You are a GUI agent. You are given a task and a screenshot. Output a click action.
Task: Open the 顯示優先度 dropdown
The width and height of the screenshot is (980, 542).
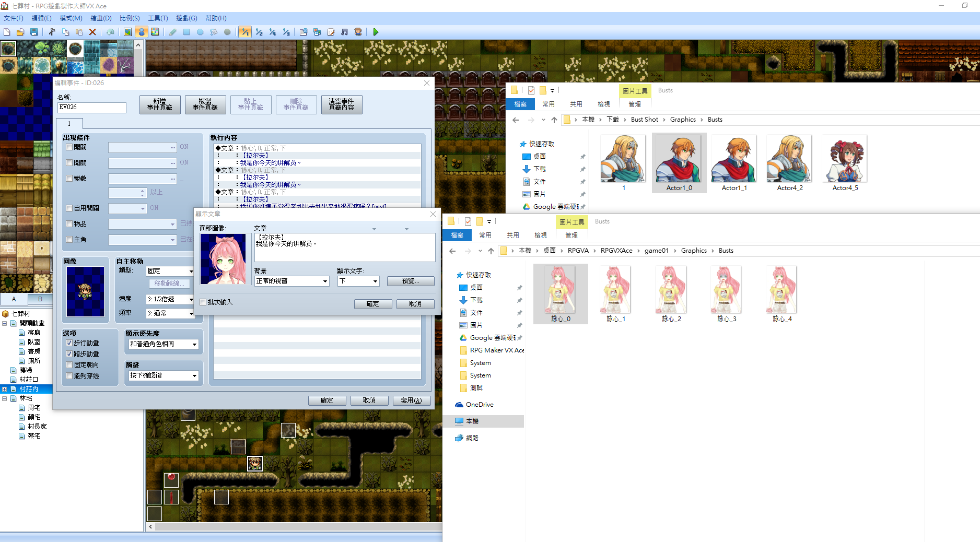click(163, 344)
